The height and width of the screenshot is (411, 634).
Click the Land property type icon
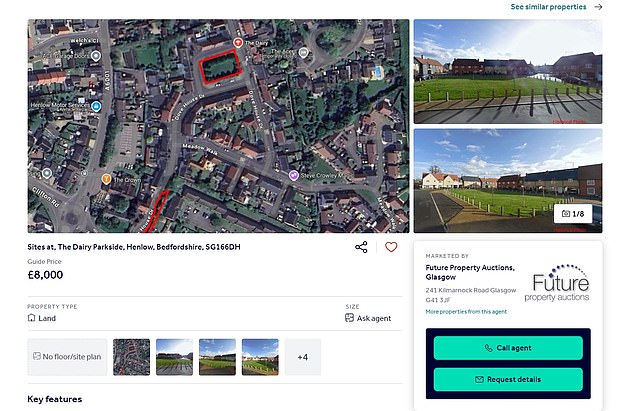[x=31, y=318]
